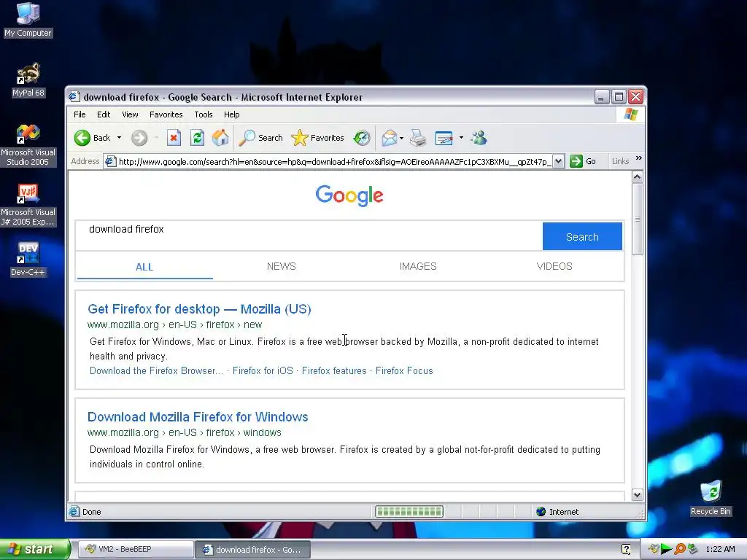Click the Go button beside address bar

(583, 161)
